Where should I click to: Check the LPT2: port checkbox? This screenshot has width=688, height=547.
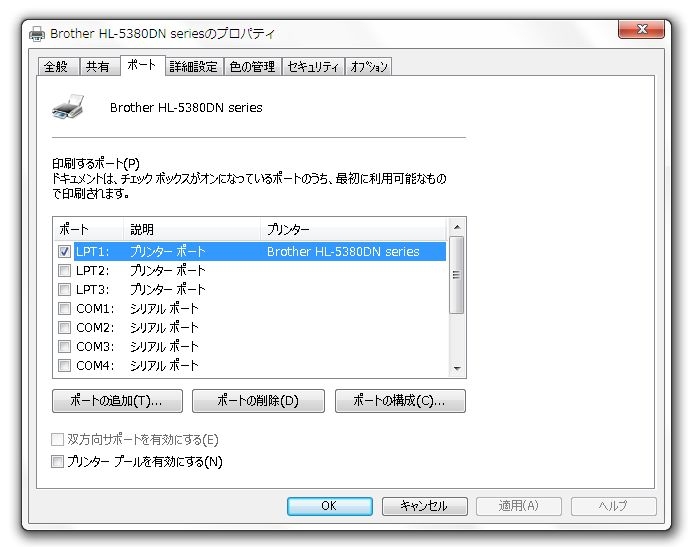point(64,270)
